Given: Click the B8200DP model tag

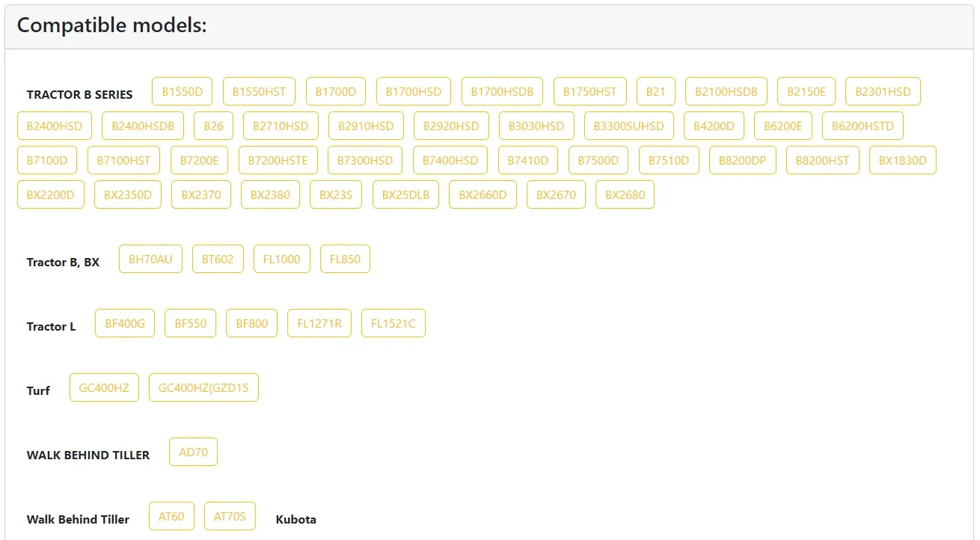Looking at the screenshot, I should point(743,160).
